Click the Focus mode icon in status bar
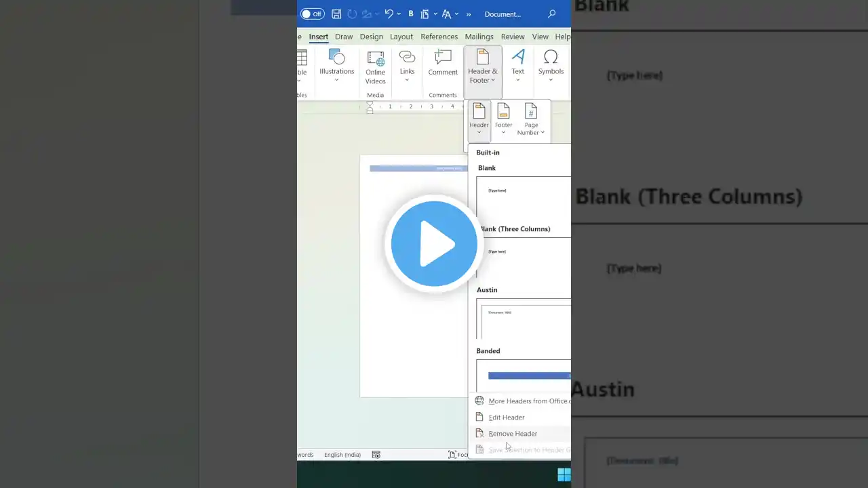Screen dimensions: 868x488 click(x=452, y=455)
